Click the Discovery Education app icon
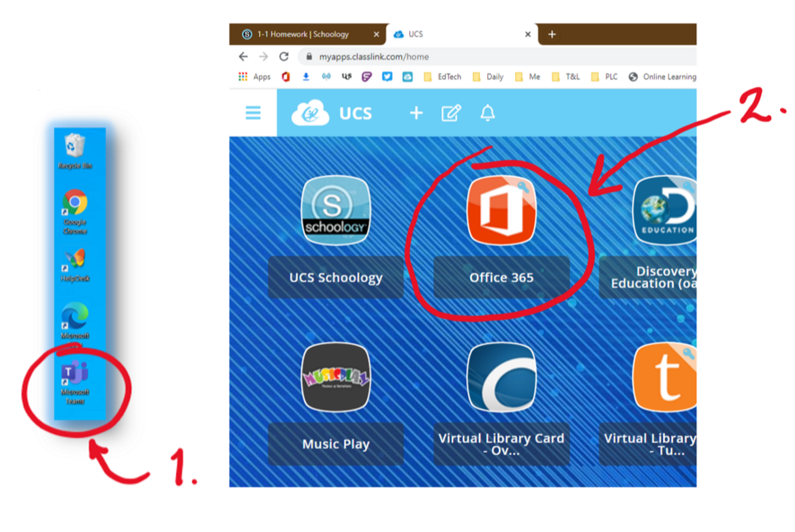Screen dimensions: 795x532 tap(664, 210)
